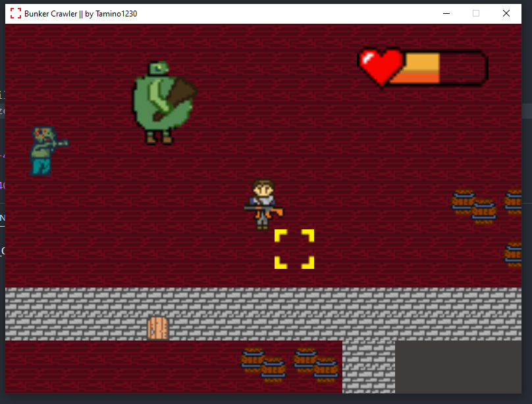Click the stone brick pillar below the wall
Image resolution: width=532 pixels, height=404 pixels.
[x=368, y=366]
